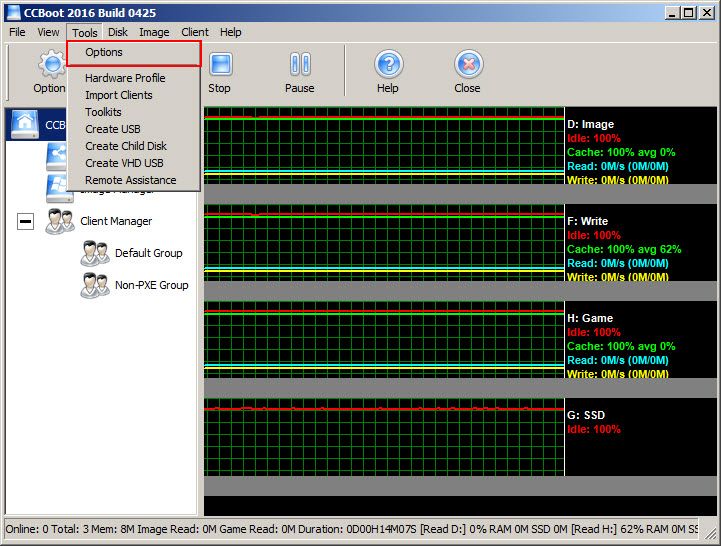Image resolution: width=721 pixels, height=546 pixels.
Task: Click 'Read: 0M/s (0M/0M)' under D: Image
Action: [x=618, y=167]
